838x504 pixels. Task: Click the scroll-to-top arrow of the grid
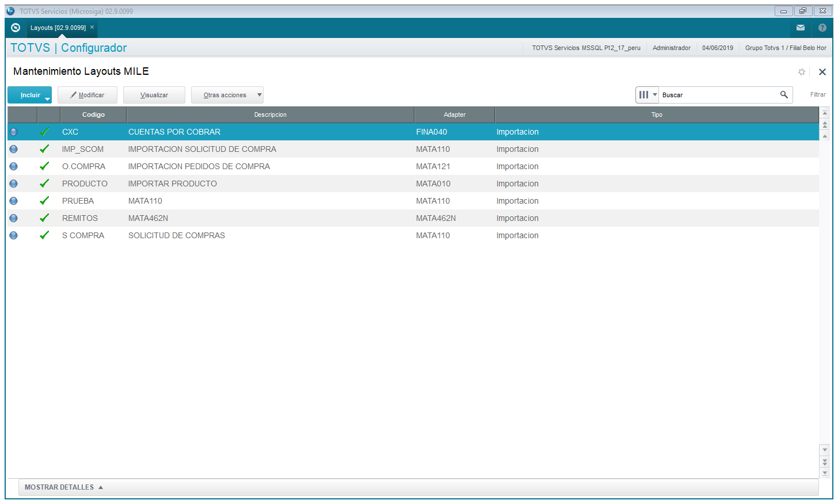[825, 113]
